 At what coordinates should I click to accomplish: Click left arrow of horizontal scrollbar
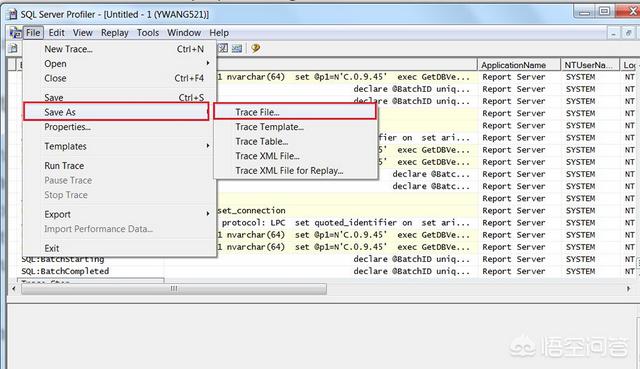pos(13,289)
